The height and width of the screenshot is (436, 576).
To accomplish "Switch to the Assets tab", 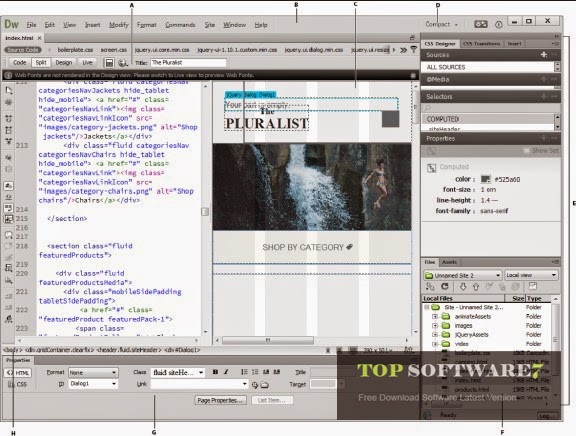I will [x=449, y=262].
